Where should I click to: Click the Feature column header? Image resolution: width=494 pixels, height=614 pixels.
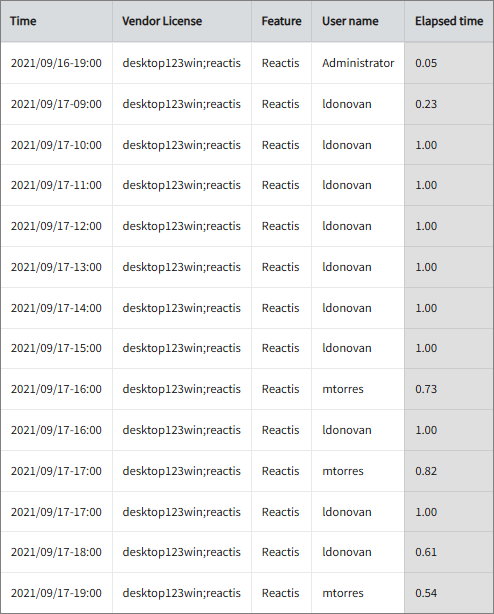tap(281, 21)
